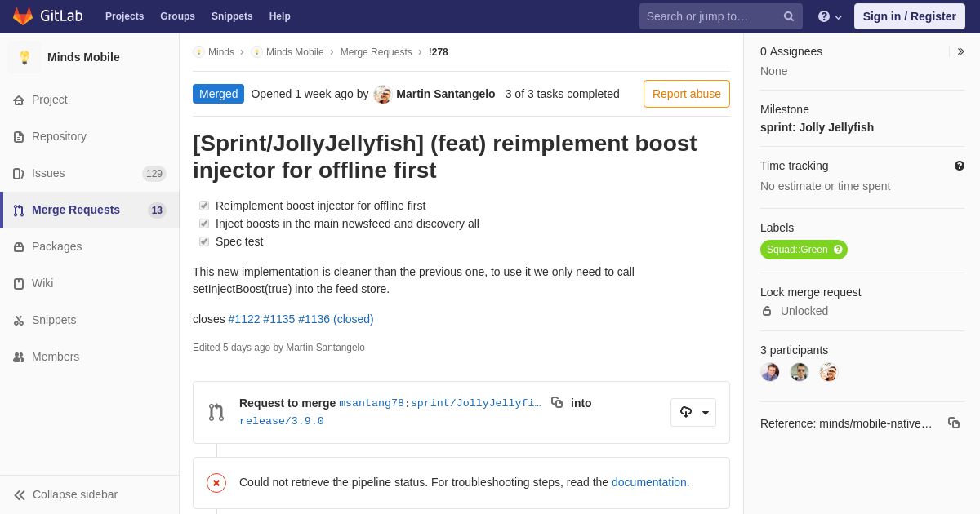Screen dimensions: 980x514
Task: Click Martin Santangelo's author avatar
Action: tap(383, 95)
